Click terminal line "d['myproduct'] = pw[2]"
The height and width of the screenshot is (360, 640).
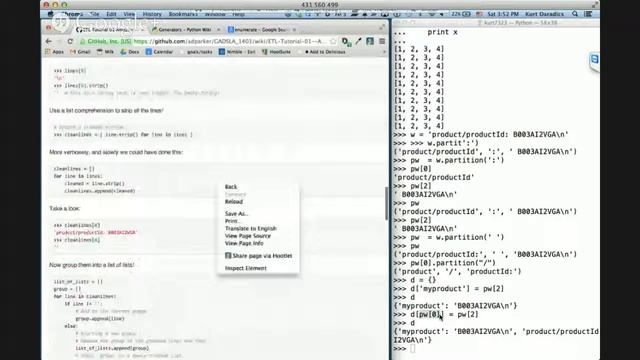(x=457, y=289)
